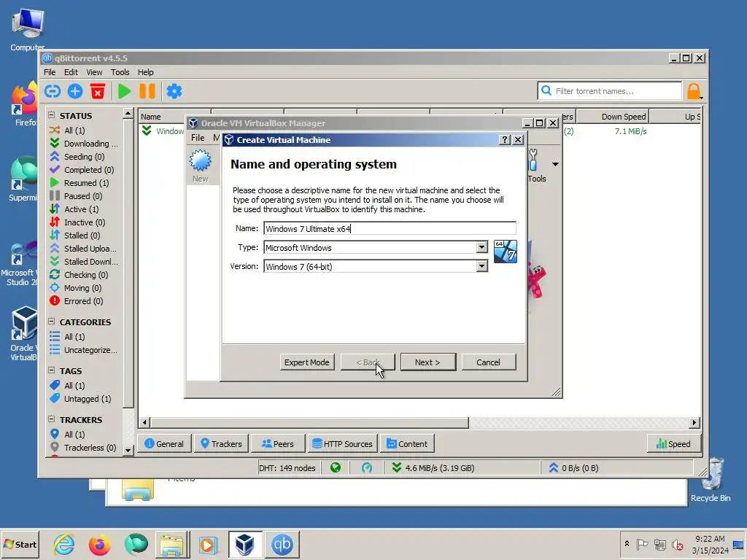Click the VirtualBox taskbar icon
747x560 pixels.
tap(245, 544)
